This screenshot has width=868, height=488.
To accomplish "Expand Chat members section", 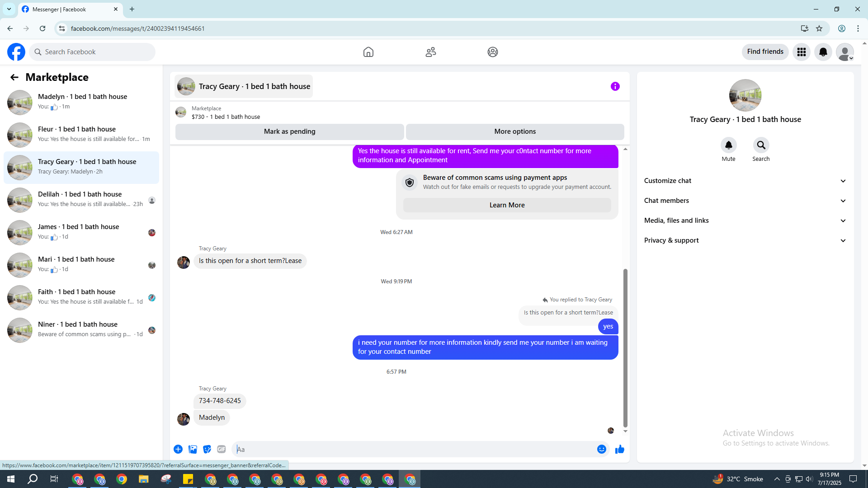I will (745, 201).
